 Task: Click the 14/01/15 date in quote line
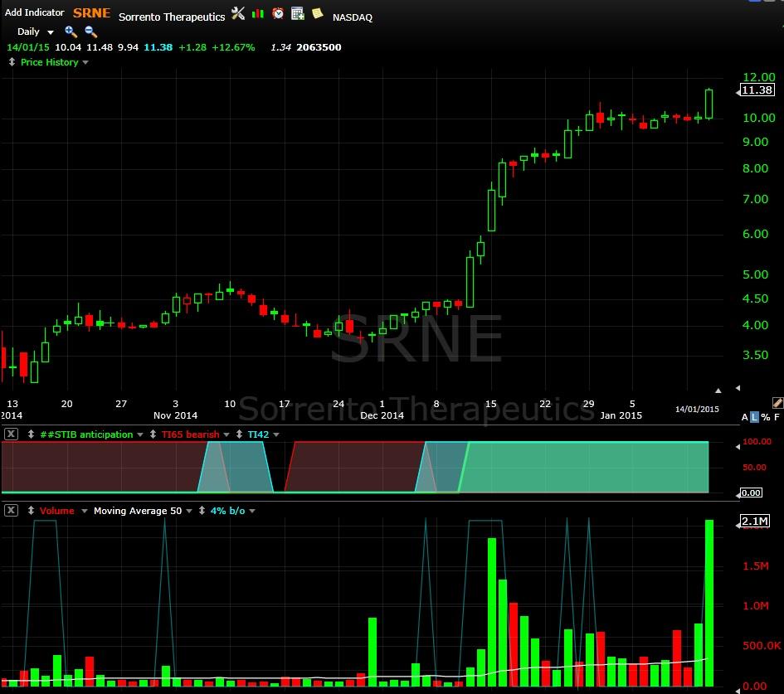click(x=28, y=47)
